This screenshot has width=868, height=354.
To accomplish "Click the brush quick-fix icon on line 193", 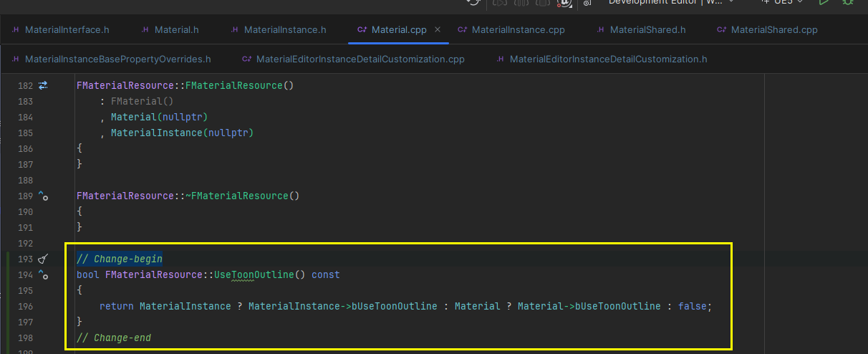I will pyautogui.click(x=43, y=259).
